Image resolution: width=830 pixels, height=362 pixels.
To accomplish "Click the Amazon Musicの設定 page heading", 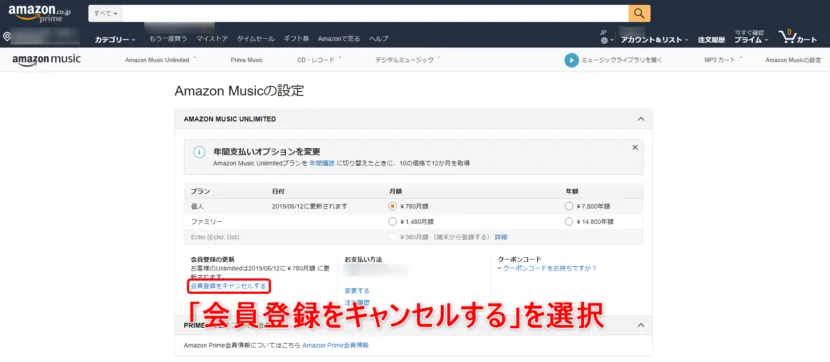I will click(239, 90).
